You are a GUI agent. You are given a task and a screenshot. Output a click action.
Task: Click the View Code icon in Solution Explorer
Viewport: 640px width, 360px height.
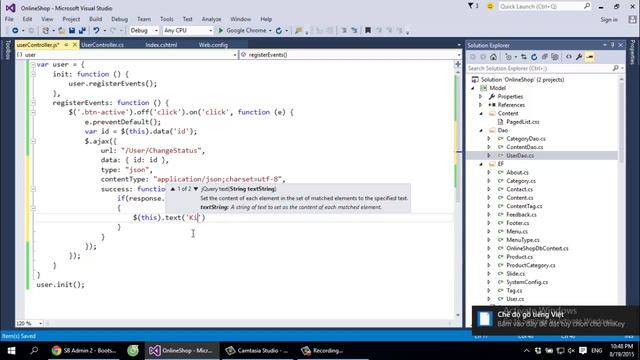569,57
